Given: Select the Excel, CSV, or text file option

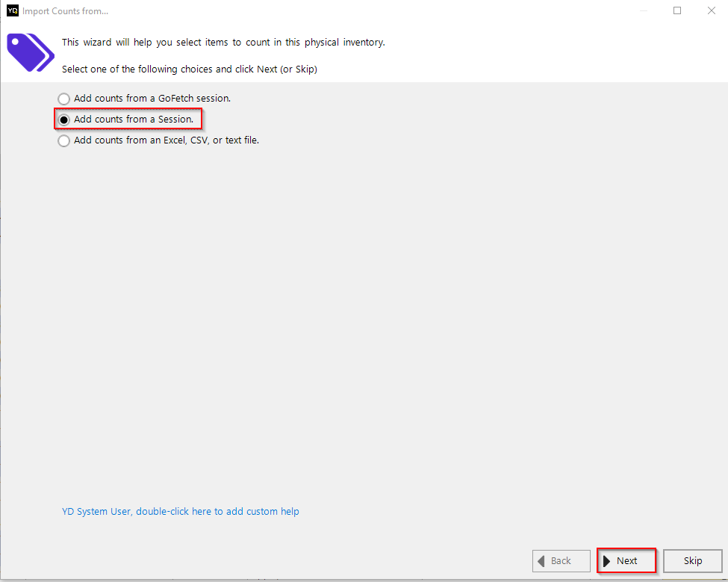Looking at the screenshot, I should click(64, 140).
